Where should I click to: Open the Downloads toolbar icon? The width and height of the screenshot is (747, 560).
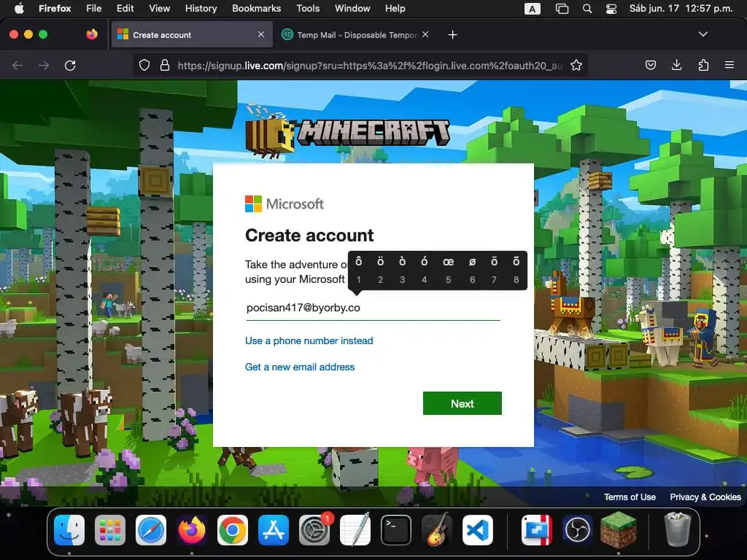pos(676,65)
